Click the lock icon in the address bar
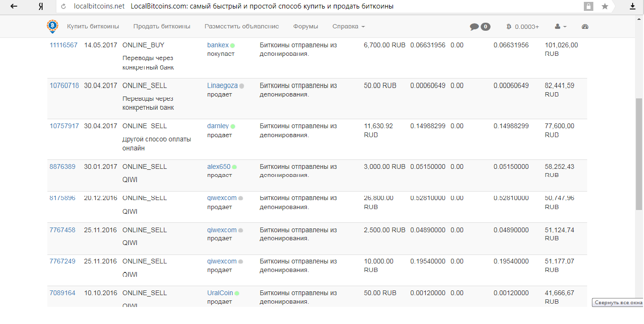The width and height of the screenshot is (644, 324). tap(589, 7)
